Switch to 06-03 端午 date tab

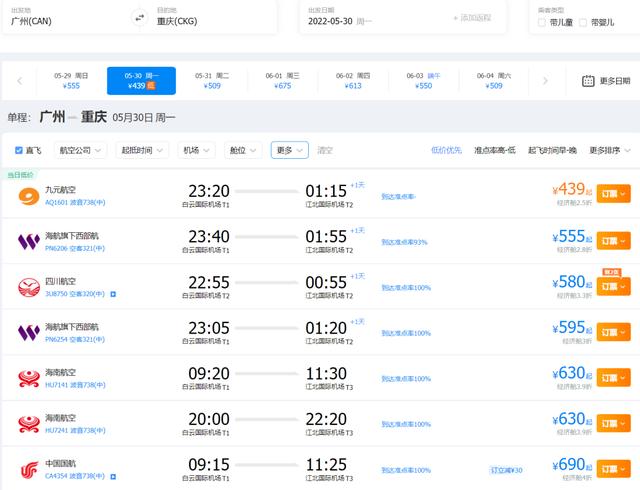[424, 81]
